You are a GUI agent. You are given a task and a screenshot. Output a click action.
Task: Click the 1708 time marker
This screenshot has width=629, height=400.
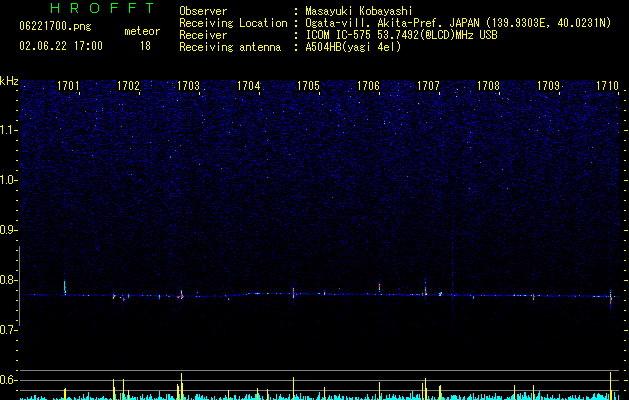click(488, 86)
